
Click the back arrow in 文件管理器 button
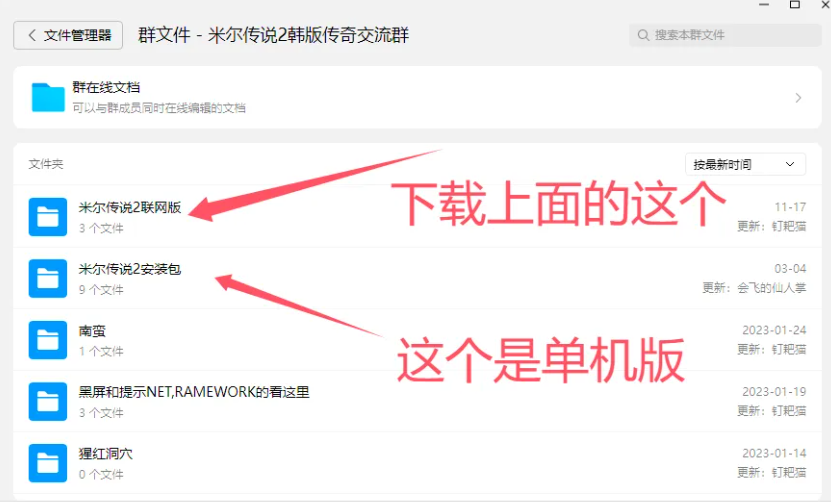(32, 35)
